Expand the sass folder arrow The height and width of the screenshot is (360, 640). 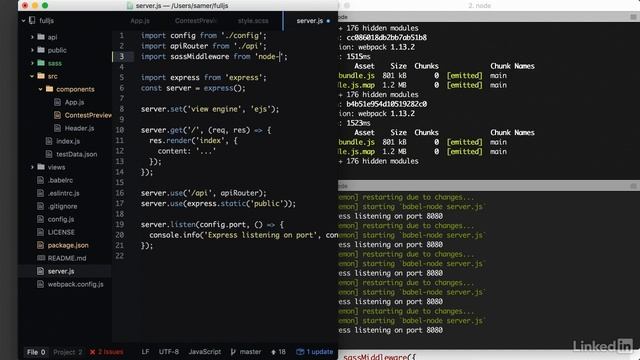[x=32, y=63]
